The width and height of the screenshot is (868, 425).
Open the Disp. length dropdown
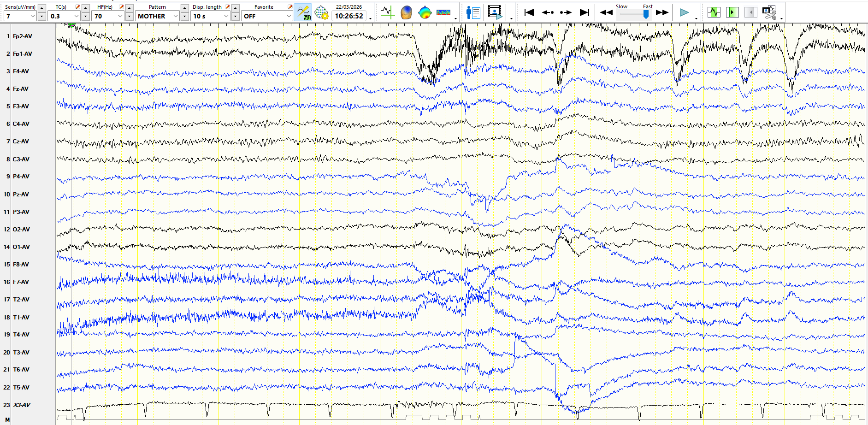click(210, 16)
